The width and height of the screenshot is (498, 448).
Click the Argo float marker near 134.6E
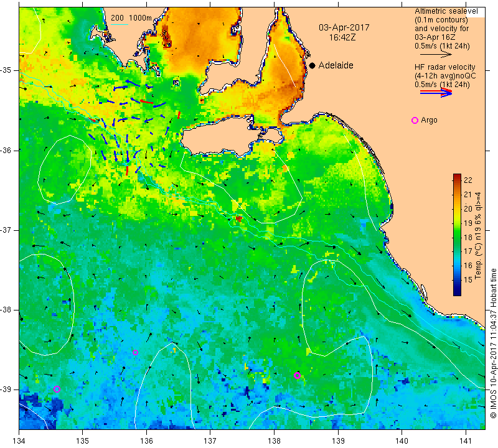(x=57, y=390)
